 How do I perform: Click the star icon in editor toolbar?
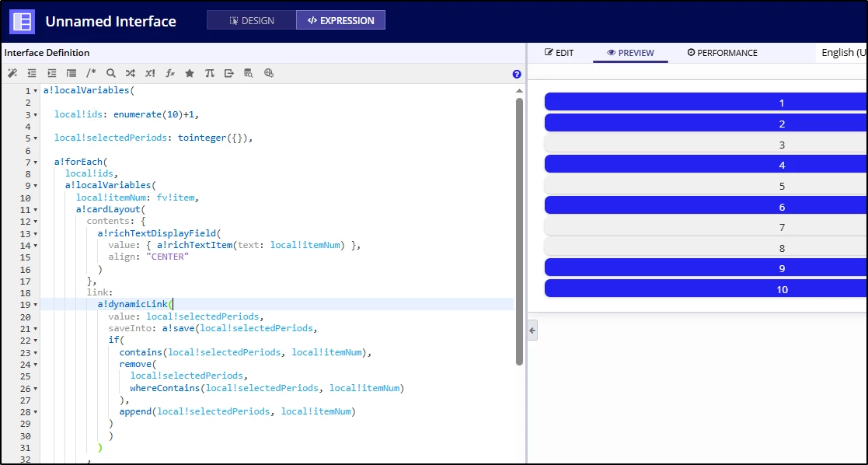[x=190, y=73]
